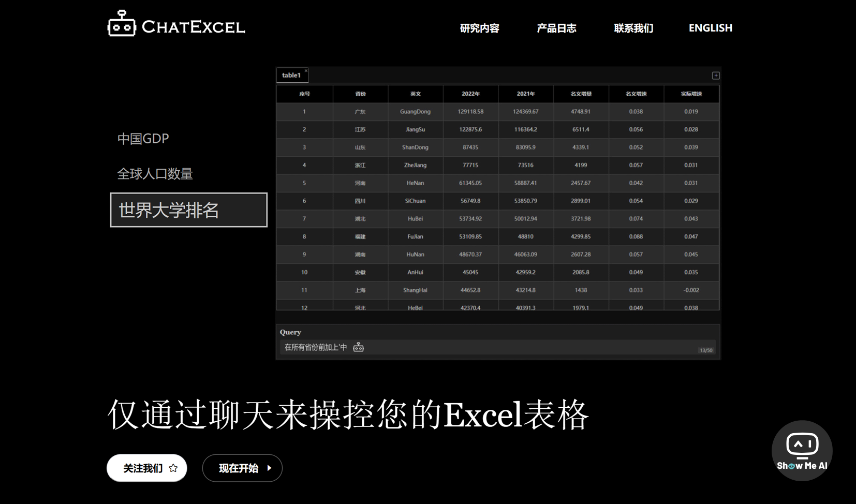Image resolution: width=856 pixels, height=504 pixels.
Task: Click the robot icon in the Query box
Action: [358, 347]
